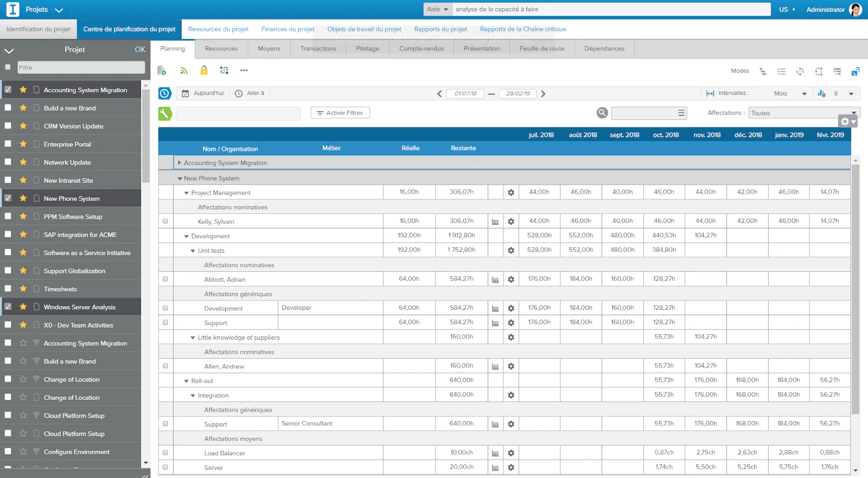Click the Aujourd'hui button

click(203, 93)
